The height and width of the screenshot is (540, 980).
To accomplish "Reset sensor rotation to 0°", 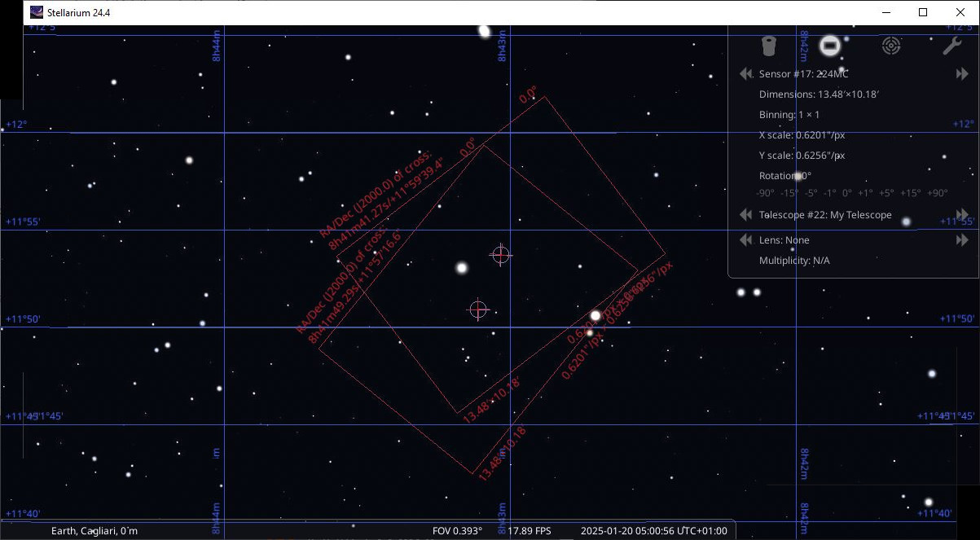I will [x=847, y=193].
